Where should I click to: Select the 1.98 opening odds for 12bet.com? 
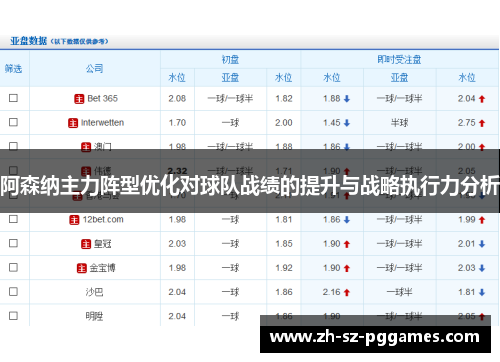pos(177,220)
